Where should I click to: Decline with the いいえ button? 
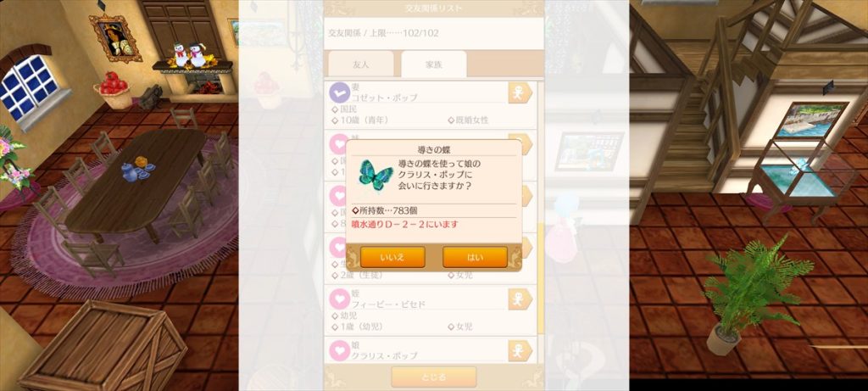tap(392, 257)
